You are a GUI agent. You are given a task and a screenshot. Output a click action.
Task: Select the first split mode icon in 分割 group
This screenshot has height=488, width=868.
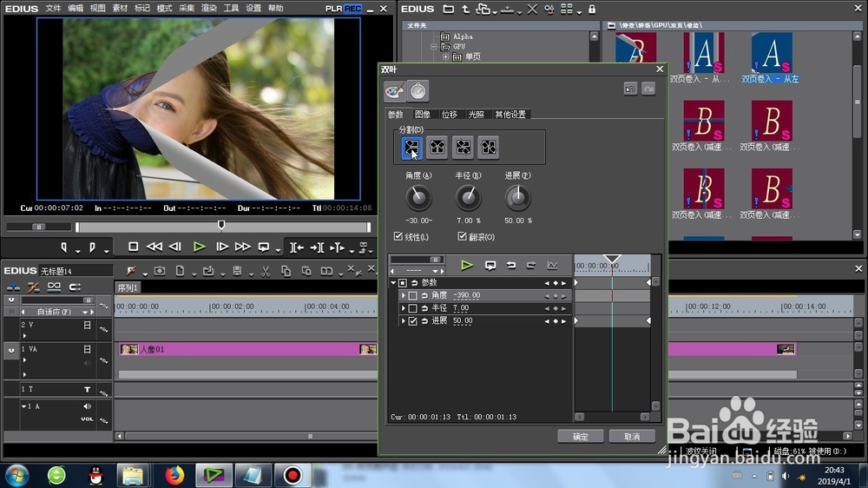(x=411, y=148)
